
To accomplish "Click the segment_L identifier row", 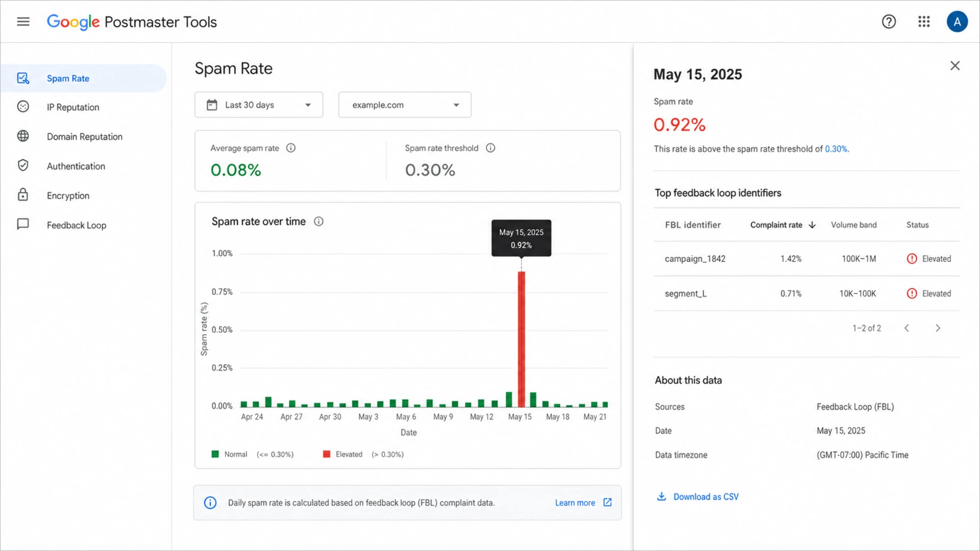I will 806,293.
